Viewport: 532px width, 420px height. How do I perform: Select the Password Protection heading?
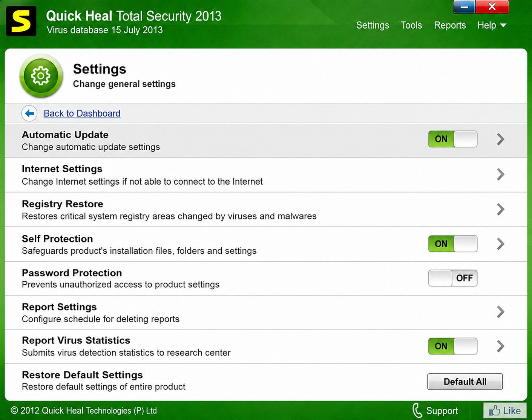coord(72,273)
